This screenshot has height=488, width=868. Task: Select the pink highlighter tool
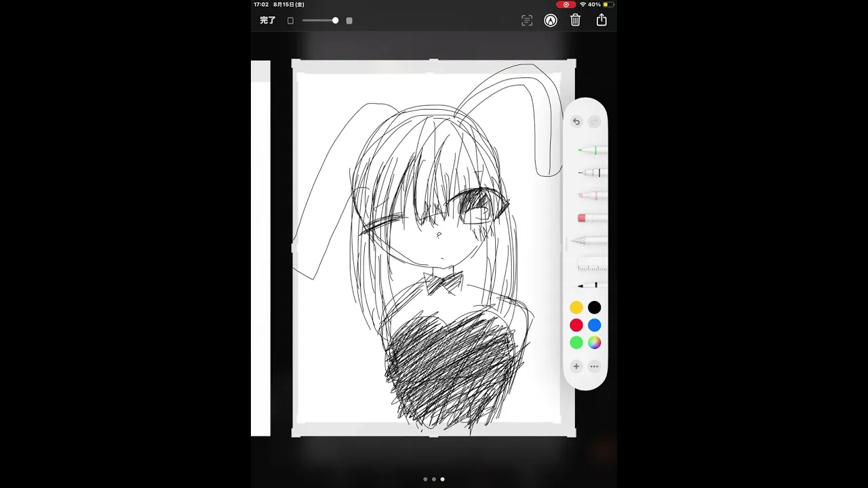click(592, 195)
